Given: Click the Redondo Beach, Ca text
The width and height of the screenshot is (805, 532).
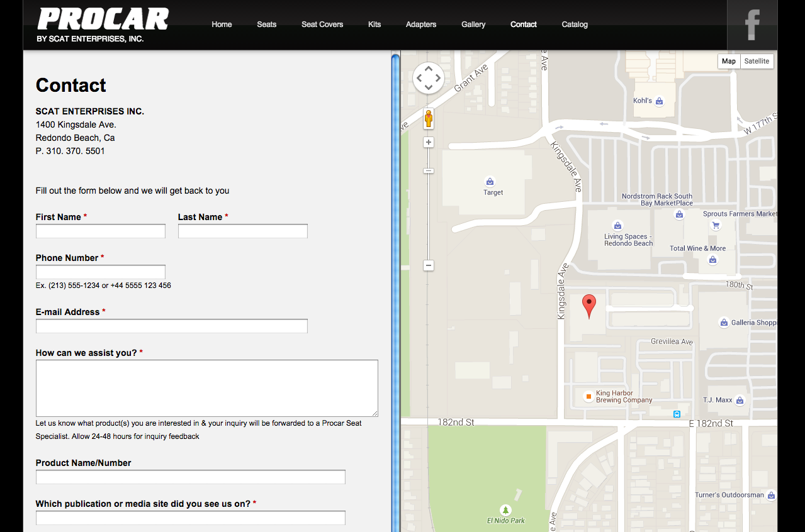Looking at the screenshot, I should click(76, 138).
